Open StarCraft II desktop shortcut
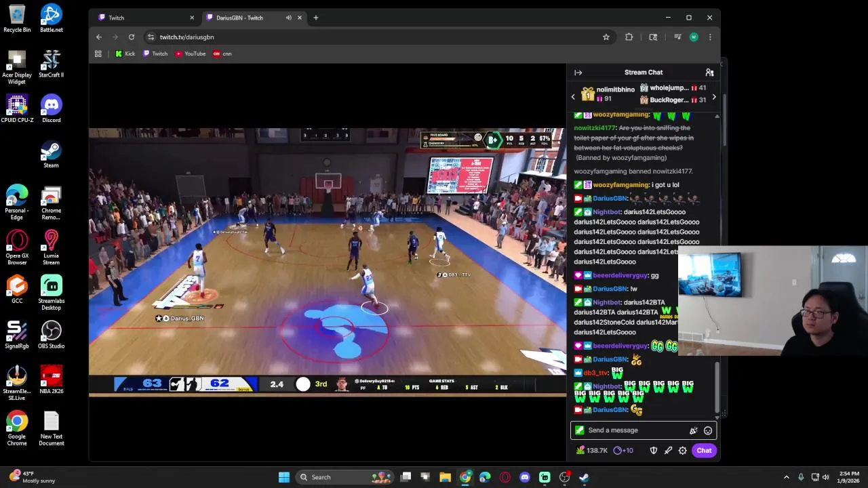The height and width of the screenshot is (488, 868). (52, 64)
